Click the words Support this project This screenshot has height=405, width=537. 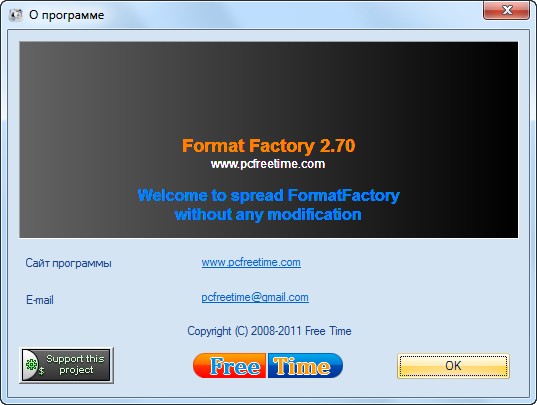point(75,364)
